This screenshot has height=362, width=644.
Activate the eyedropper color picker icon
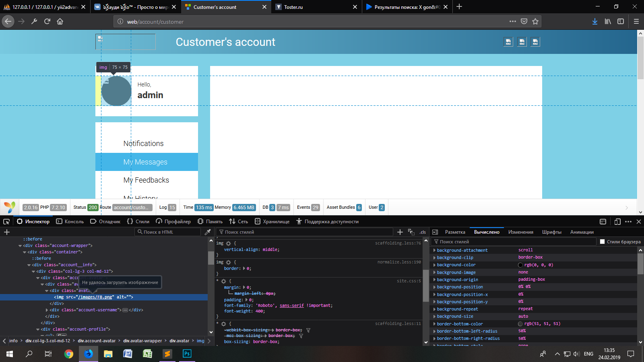[208, 232]
